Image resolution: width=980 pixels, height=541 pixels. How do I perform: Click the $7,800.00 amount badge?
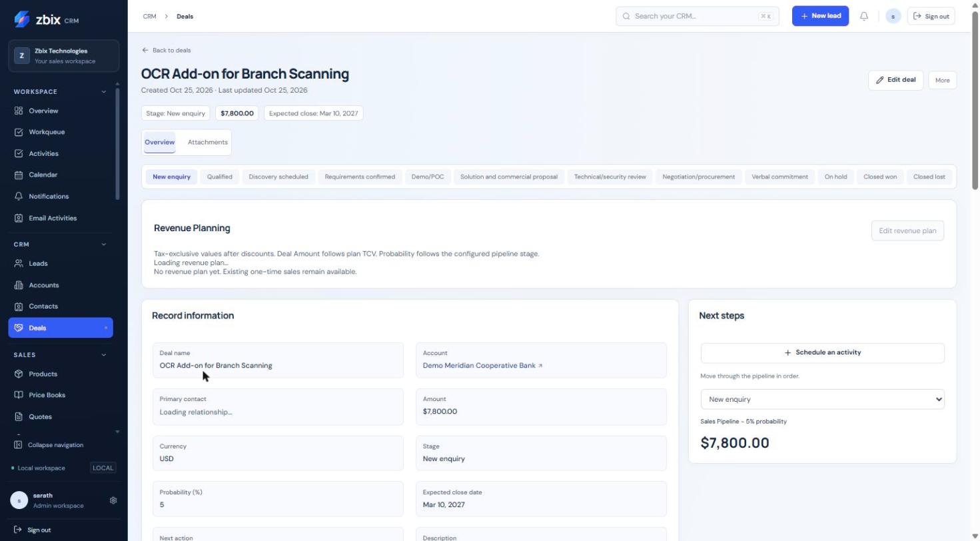[x=237, y=113]
